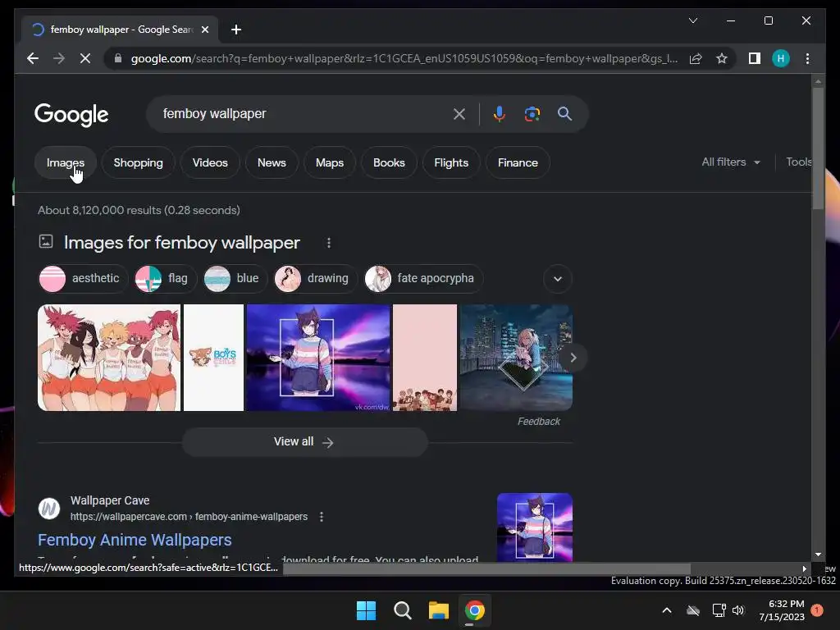Open the purple sunset anime image
The image size is (840, 630).
click(x=318, y=358)
